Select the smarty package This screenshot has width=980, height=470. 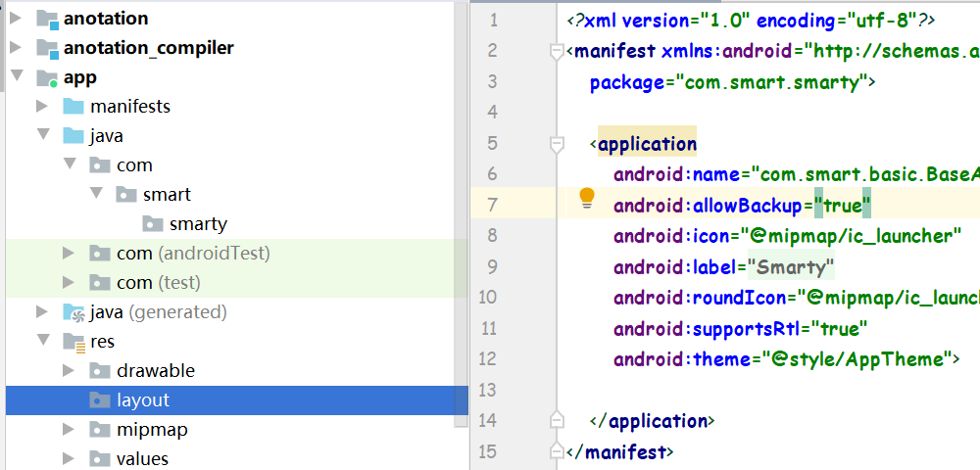198,223
